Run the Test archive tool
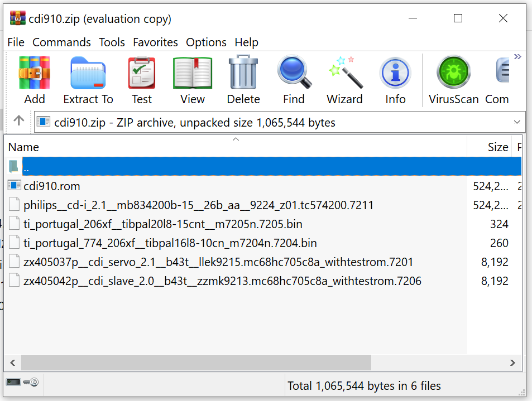532x401 pixels. 141,73
